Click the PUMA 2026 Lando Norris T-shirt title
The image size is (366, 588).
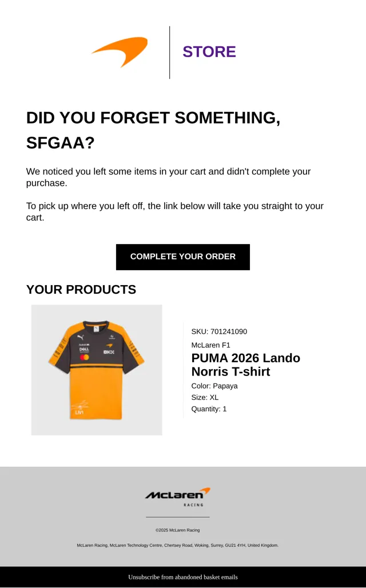click(245, 365)
